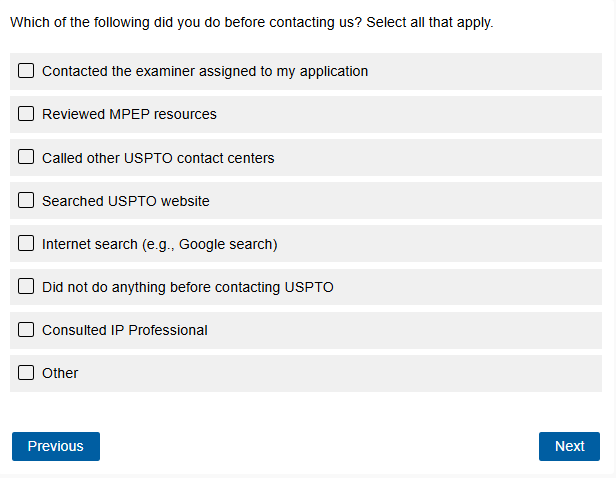Click 'Internet search (e.g., Google search)' label text
The width and height of the screenshot is (616, 478).
159,244
